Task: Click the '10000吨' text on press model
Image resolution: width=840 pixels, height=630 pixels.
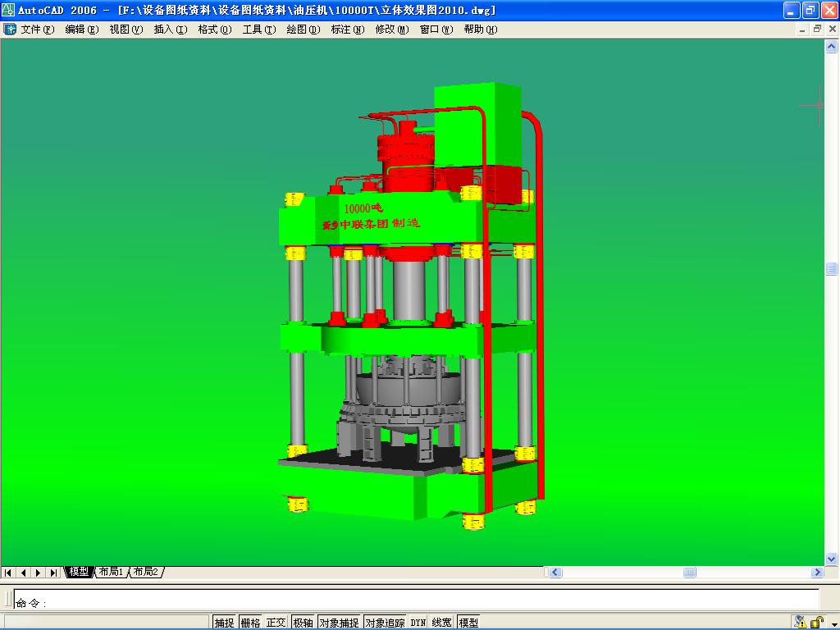Action: click(x=363, y=208)
